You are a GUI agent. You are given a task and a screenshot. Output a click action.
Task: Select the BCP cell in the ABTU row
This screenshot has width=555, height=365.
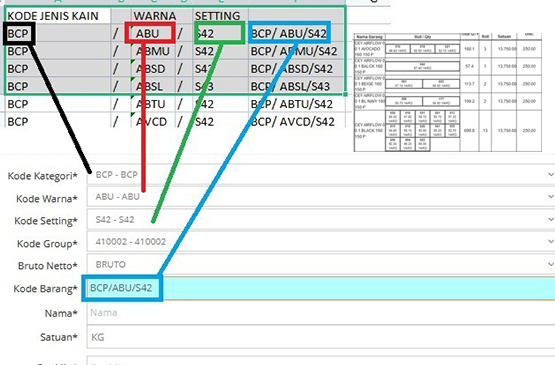(x=58, y=104)
